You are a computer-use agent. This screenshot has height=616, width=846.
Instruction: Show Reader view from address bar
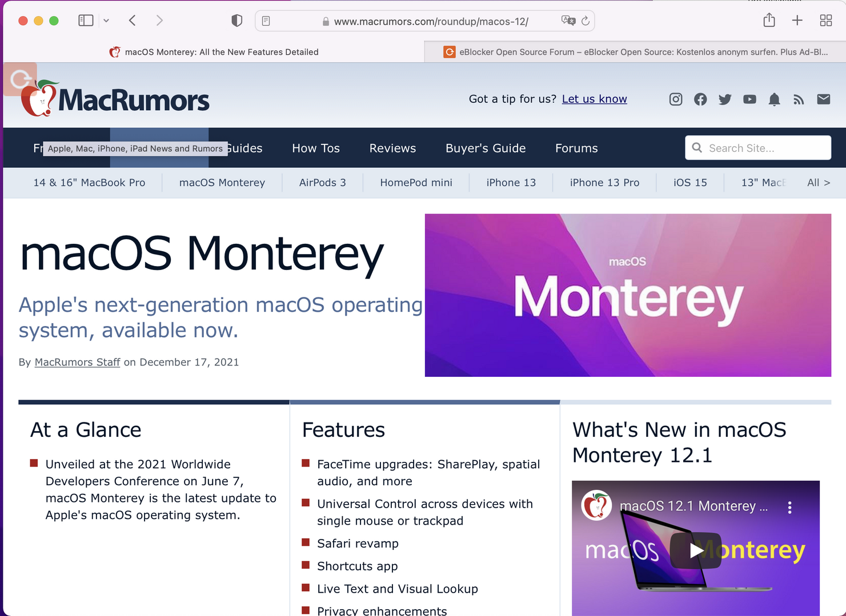pos(266,21)
